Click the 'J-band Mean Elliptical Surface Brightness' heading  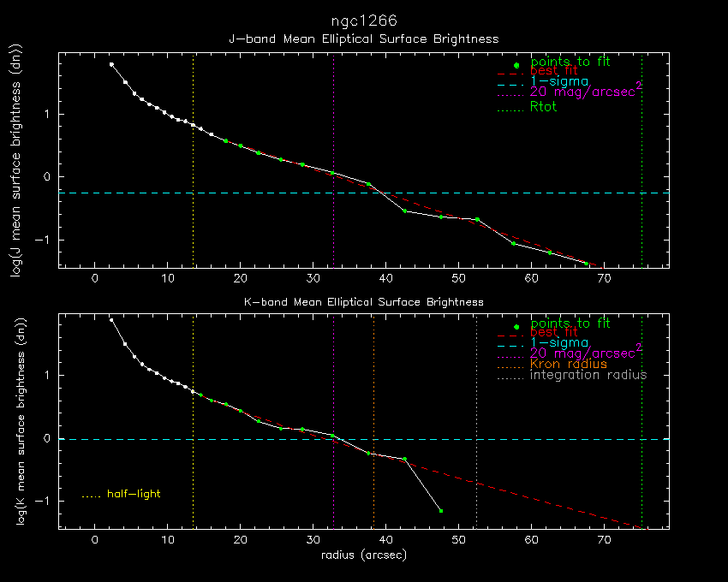[363, 39]
